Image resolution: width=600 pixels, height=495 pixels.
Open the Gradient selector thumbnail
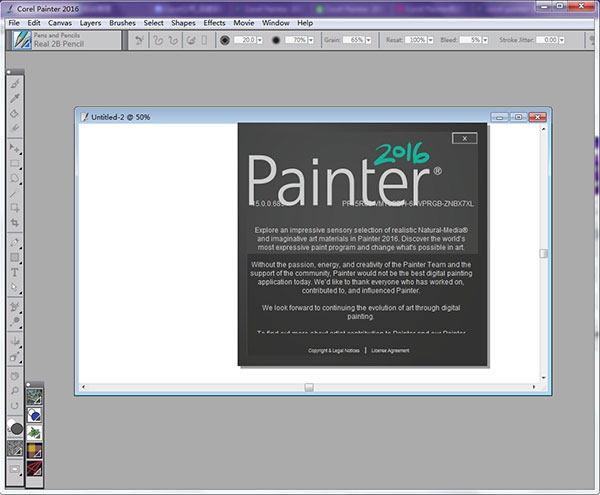pyautogui.click(x=34, y=415)
